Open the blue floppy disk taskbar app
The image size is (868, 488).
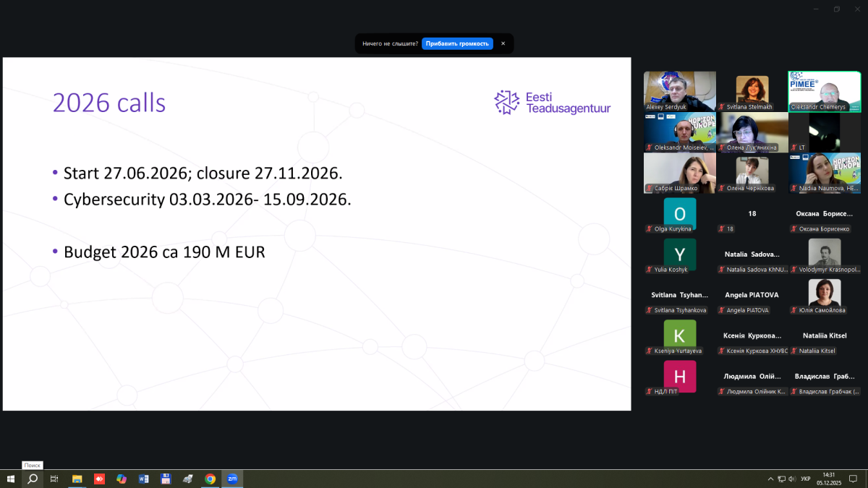(166, 479)
